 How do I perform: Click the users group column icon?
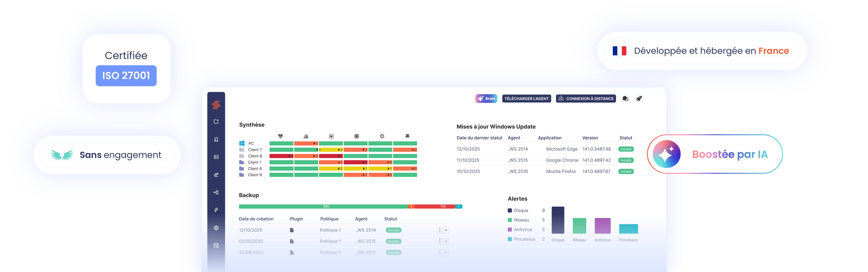(407, 136)
